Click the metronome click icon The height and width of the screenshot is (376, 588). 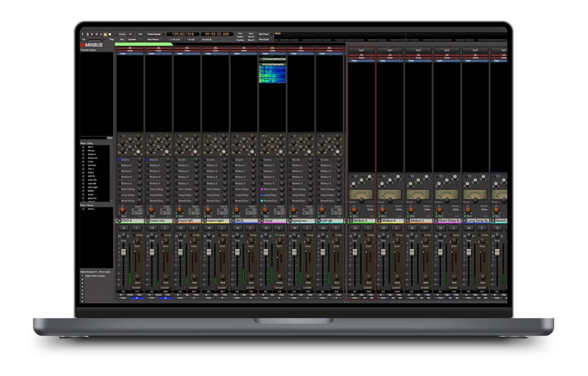pyautogui.click(x=87, y=34)
